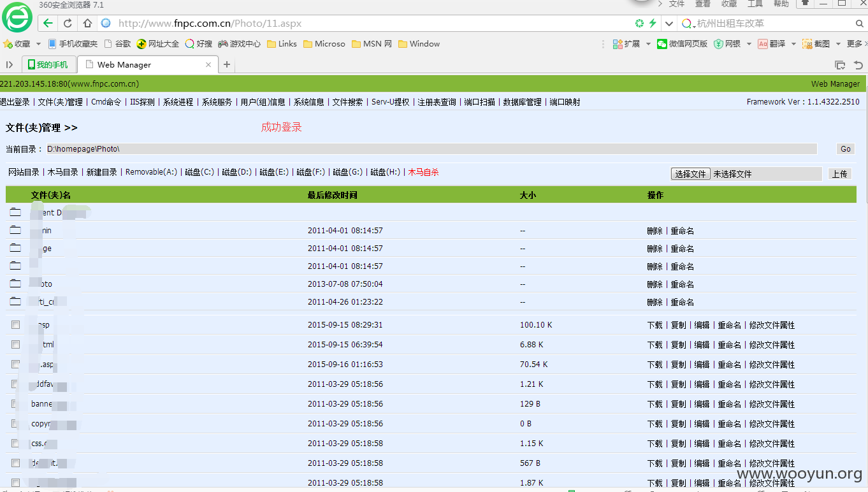Go back with the green arrow button
This screenshot has width=868, height=492.
coord(48,24)
